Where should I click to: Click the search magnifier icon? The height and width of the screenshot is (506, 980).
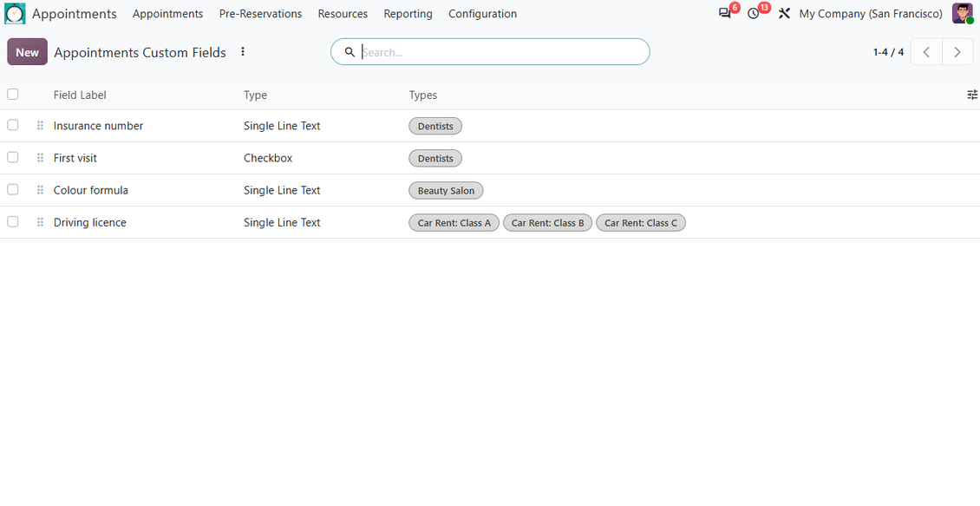pos(350,52)
